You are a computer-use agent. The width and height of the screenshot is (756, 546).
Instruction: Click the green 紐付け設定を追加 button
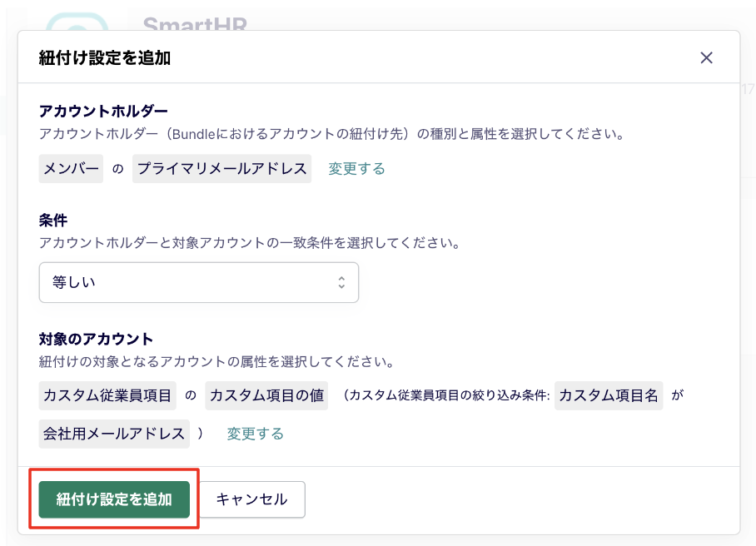click(114, 499)
